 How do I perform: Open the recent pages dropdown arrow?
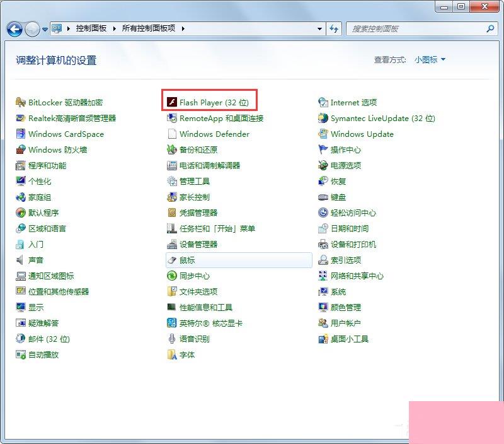point(45,29)
